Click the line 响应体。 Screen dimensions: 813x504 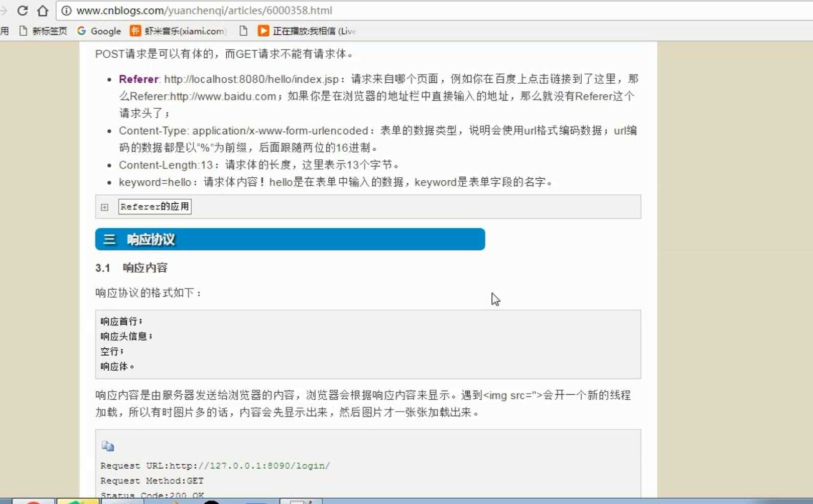click(117, 367)
